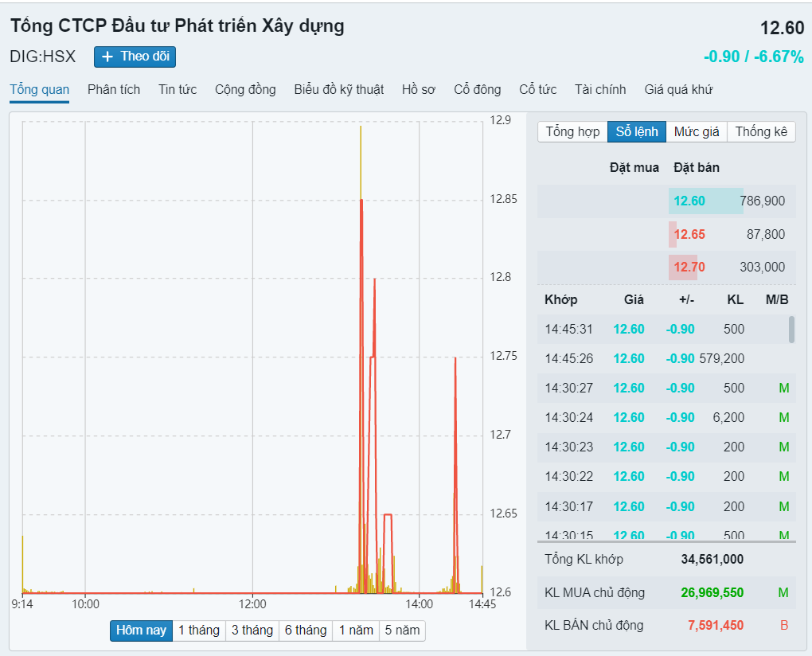Set chart range to 6 tháng
This screenshot has width=812, height=656.
(x=306, y=631)
